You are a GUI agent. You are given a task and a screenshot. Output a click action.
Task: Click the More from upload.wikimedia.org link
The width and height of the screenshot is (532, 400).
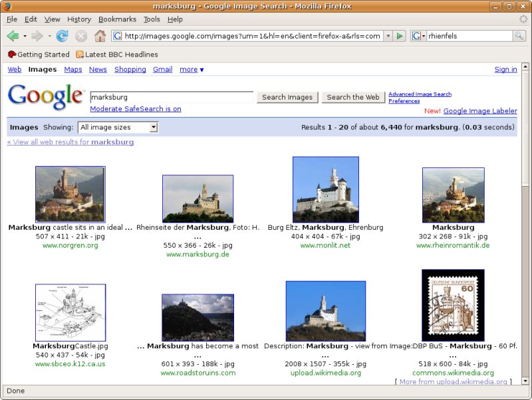(453, 381)
